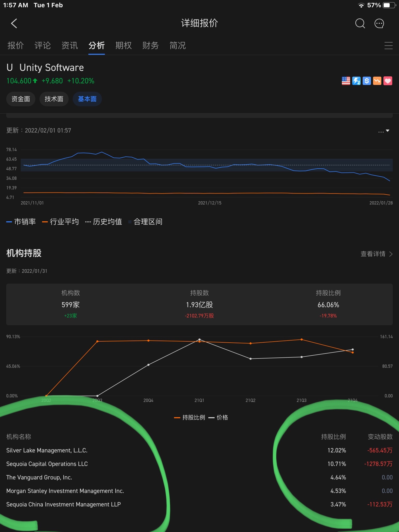Tap the 持股数 1.93亿股 stat
399x532 pixels.
tap(199, 304)
